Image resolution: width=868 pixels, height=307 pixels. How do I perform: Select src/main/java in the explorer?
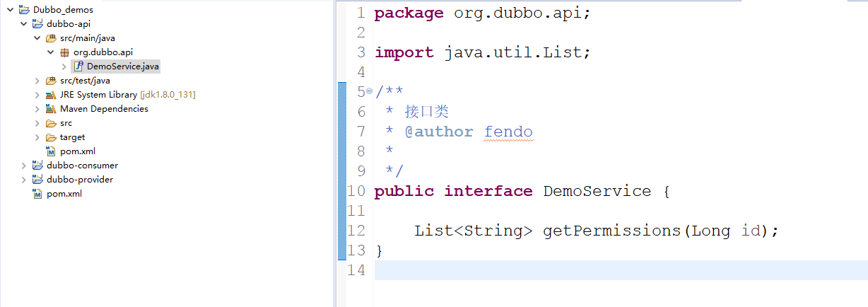[88, 38]
